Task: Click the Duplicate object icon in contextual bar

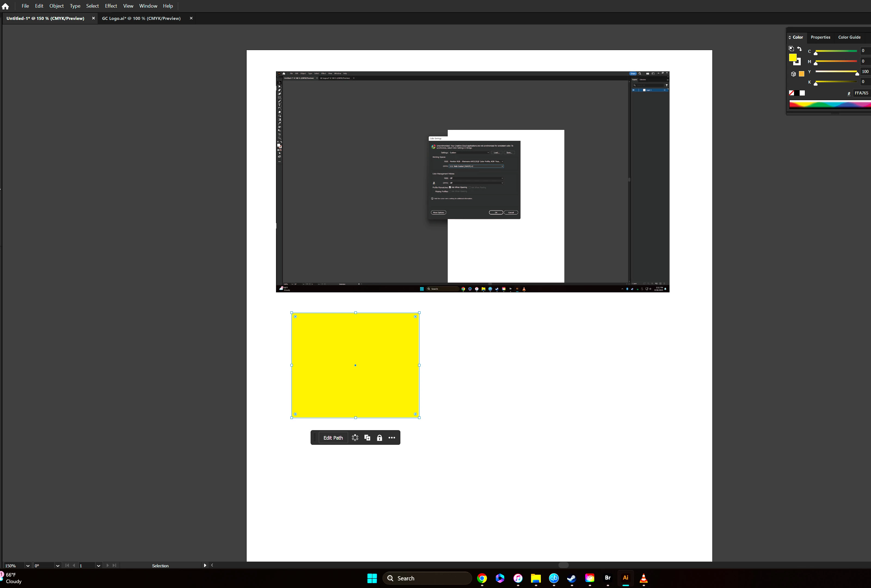Action: [x=367, y=438]
